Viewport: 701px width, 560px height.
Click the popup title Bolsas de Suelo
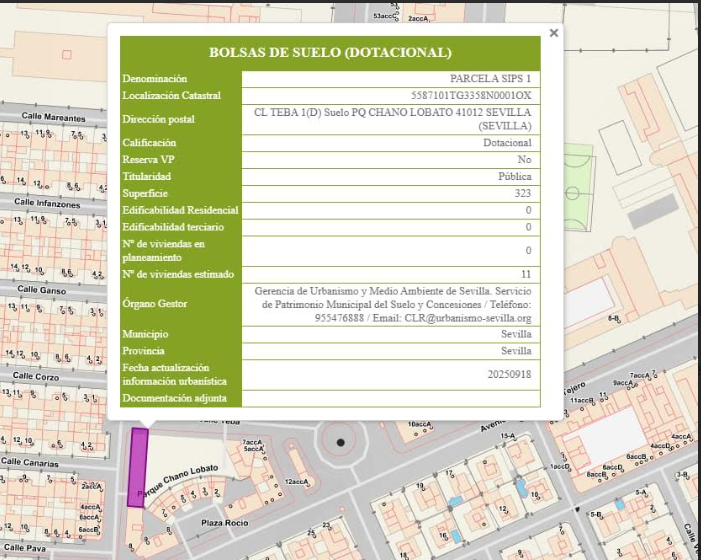tap(330, 53)
